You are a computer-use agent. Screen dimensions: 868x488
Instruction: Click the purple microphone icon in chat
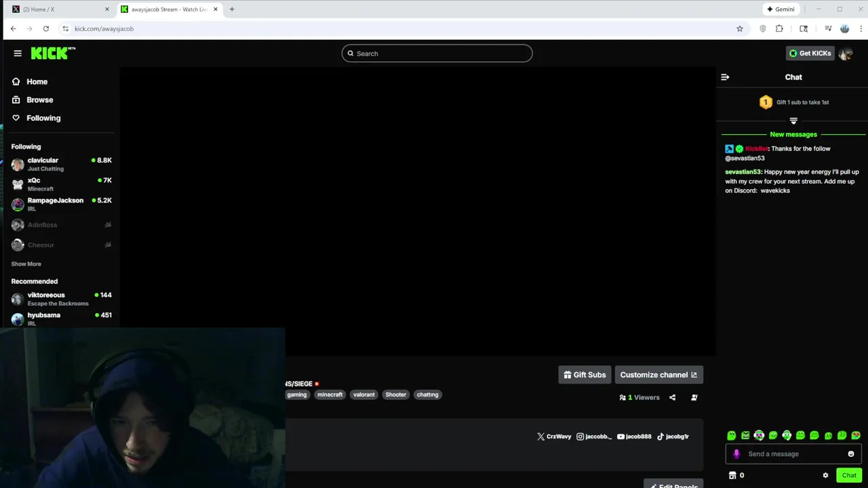(x=736, y=454)
